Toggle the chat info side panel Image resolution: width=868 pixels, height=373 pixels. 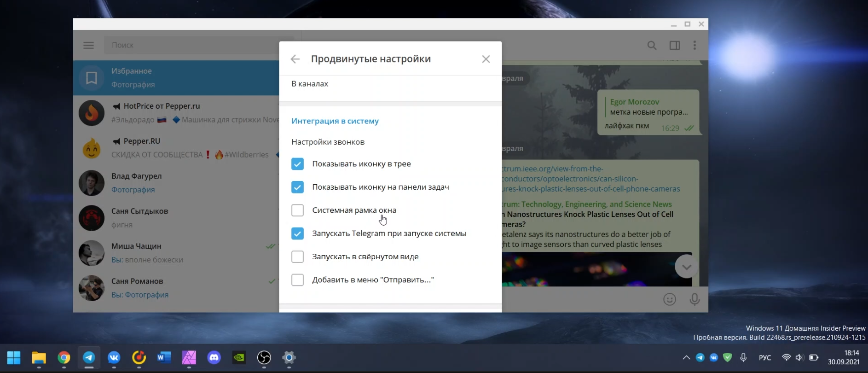coord(675,45)
